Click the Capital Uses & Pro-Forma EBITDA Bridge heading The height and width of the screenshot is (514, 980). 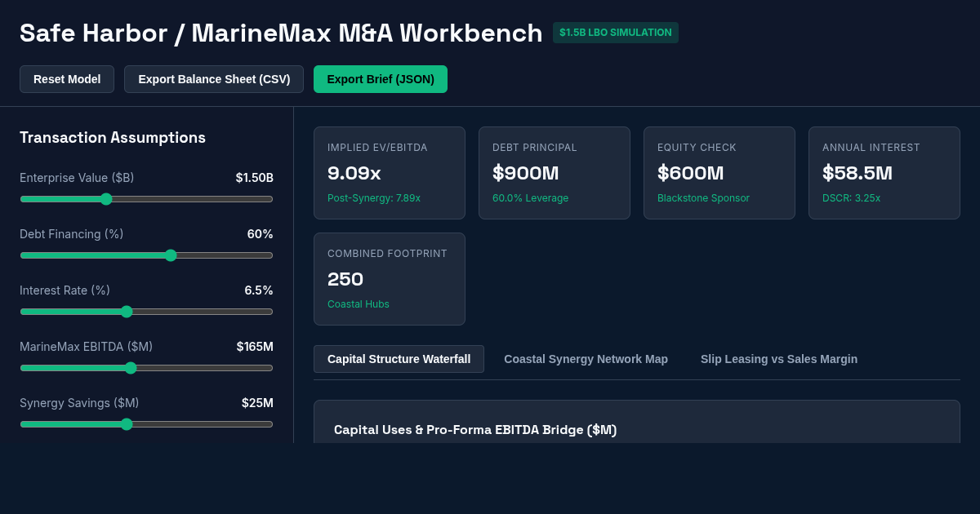(475, 430)
